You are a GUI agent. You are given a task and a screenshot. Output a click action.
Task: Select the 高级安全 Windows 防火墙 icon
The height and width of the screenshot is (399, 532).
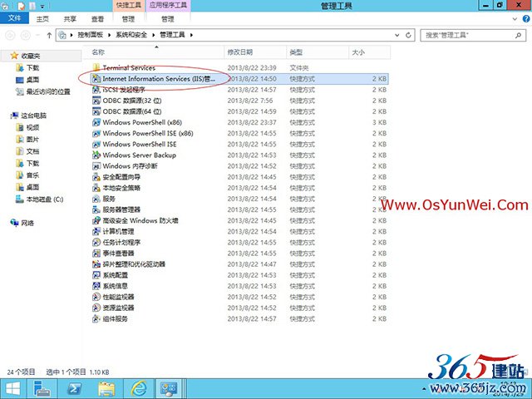tap(96, 220)
